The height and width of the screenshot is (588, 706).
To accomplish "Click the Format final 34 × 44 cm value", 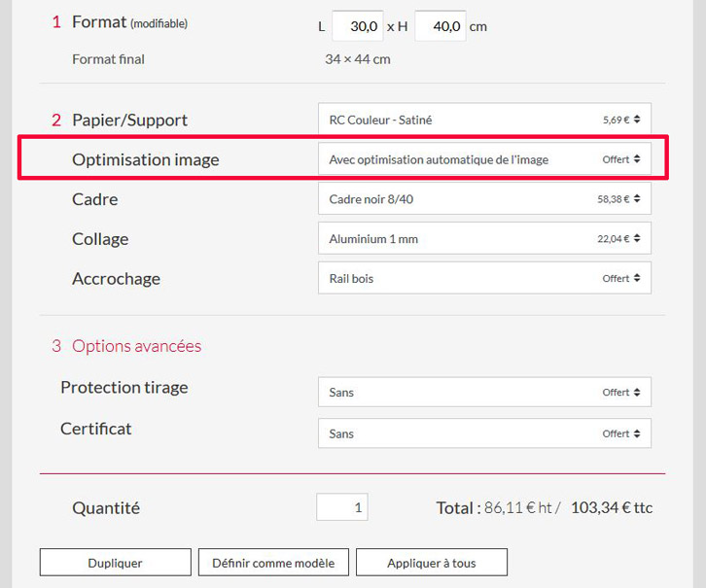I will click(x=357, y=59).
